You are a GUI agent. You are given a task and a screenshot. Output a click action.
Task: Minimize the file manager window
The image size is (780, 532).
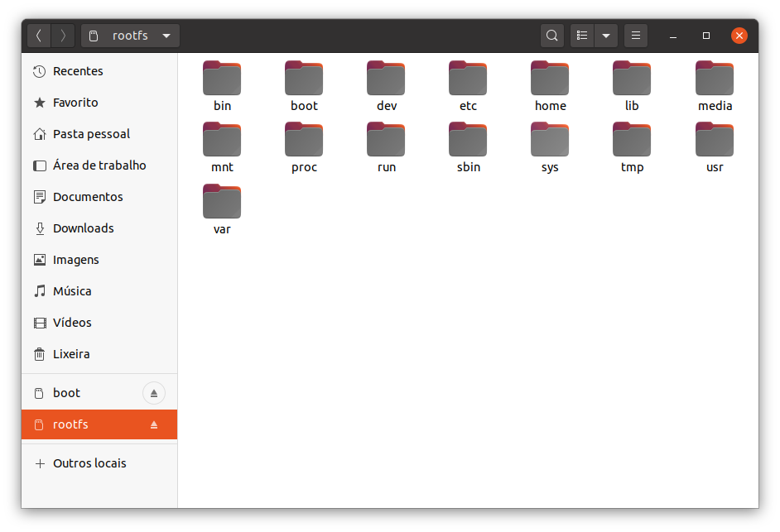coord(673,36)
